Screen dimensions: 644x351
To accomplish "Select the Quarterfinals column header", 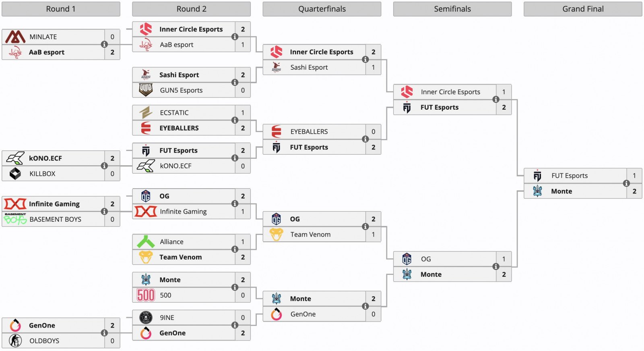I will pos(322,9).
